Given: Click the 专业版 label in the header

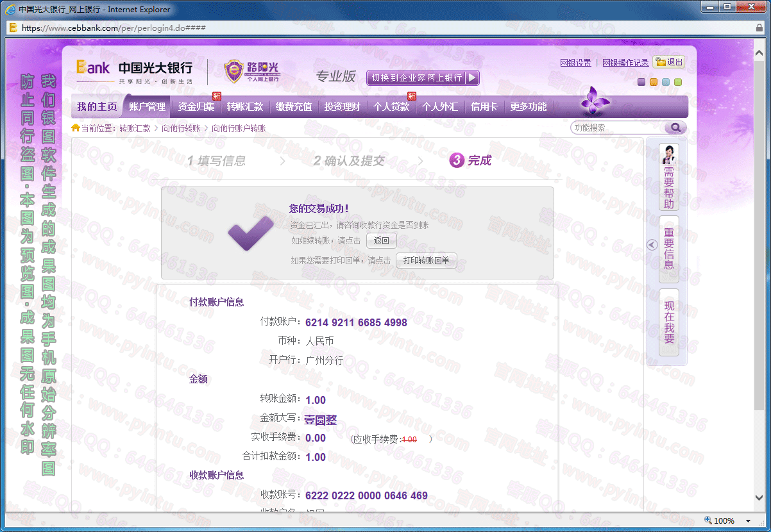Looking at the screenshot, I should pyautogui.click(x=335, y=76).
